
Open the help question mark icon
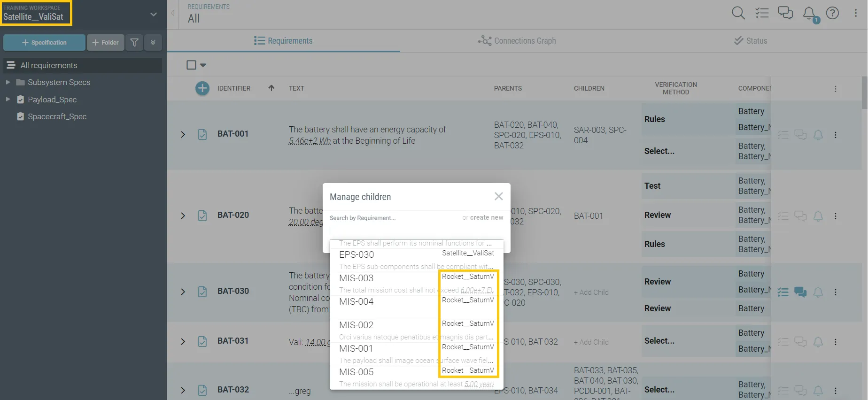tap(832, 13)
